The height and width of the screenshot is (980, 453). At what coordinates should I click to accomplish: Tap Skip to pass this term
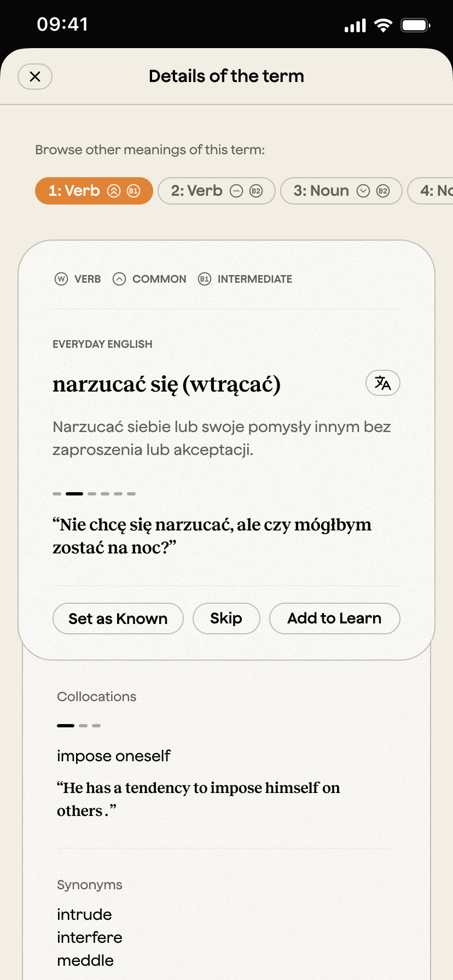(x=226, y=619)
